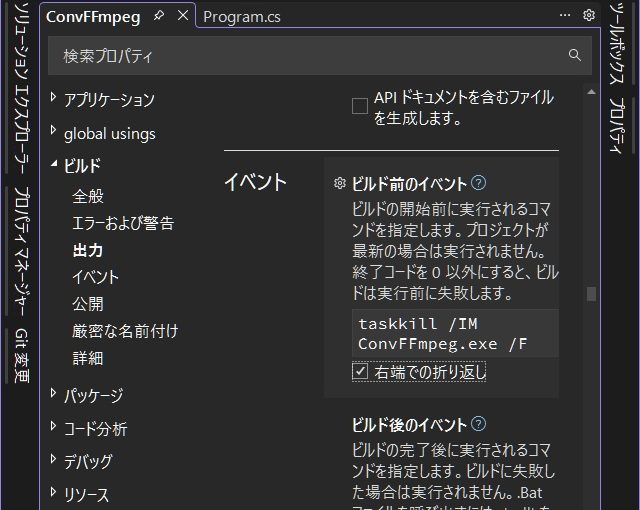
Task: Expand the アプリケーション section
Action: coord(53,97)
